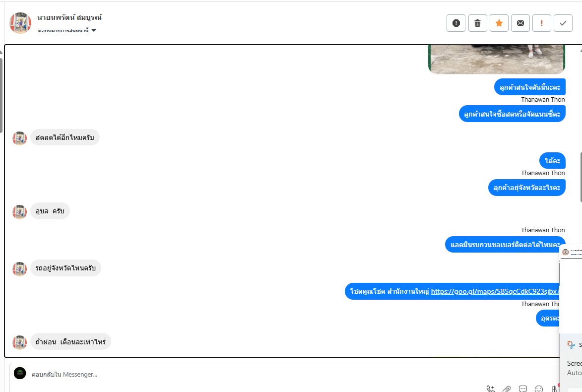The height and width of the screenshot is (392, 582).
Task: Open customer name นายนพรัตน์ สมบูรณ์ profile
Action: (69, 17)
